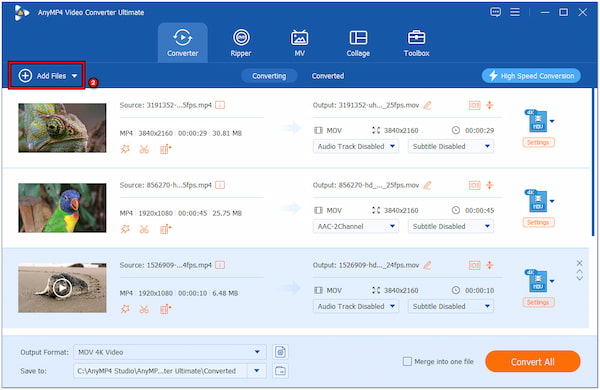
Task: Enable Merge into one file checkbox
Action: pos(407,361)
